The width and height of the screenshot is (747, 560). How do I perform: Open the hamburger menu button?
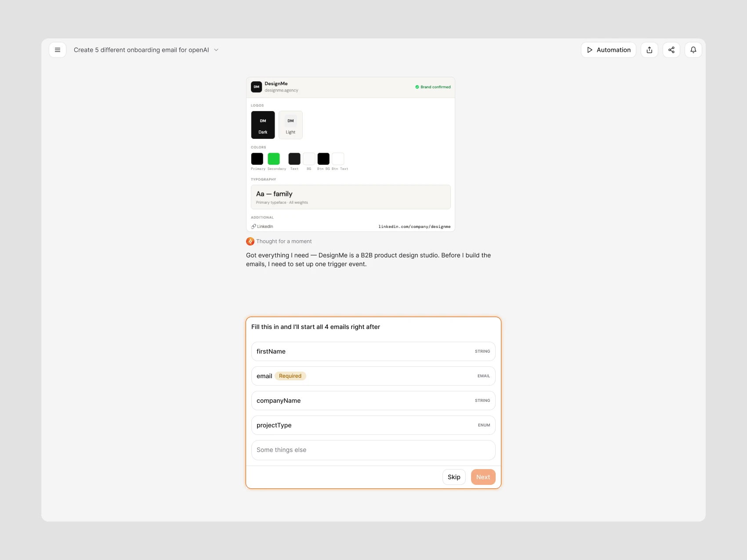tap(58, 50)
